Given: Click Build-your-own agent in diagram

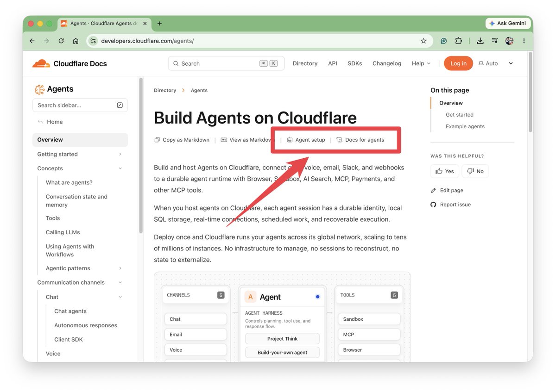Looking at the screenshot, I should point(283,353).
